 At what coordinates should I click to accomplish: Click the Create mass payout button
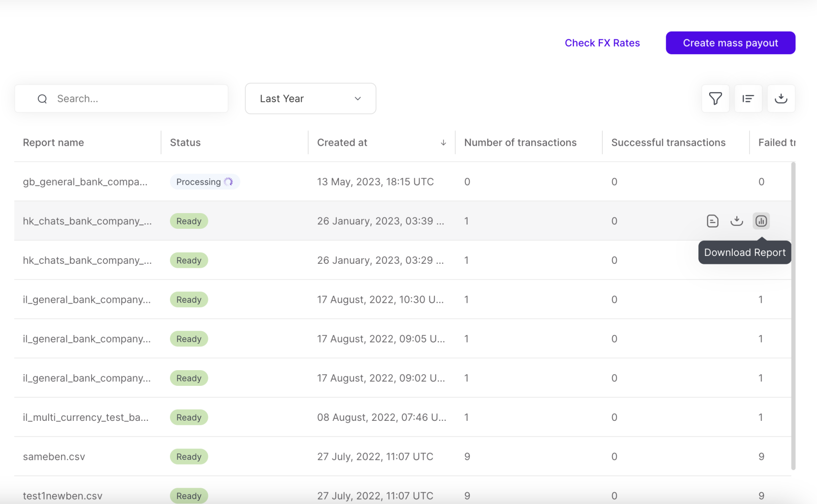click(730, 43)
